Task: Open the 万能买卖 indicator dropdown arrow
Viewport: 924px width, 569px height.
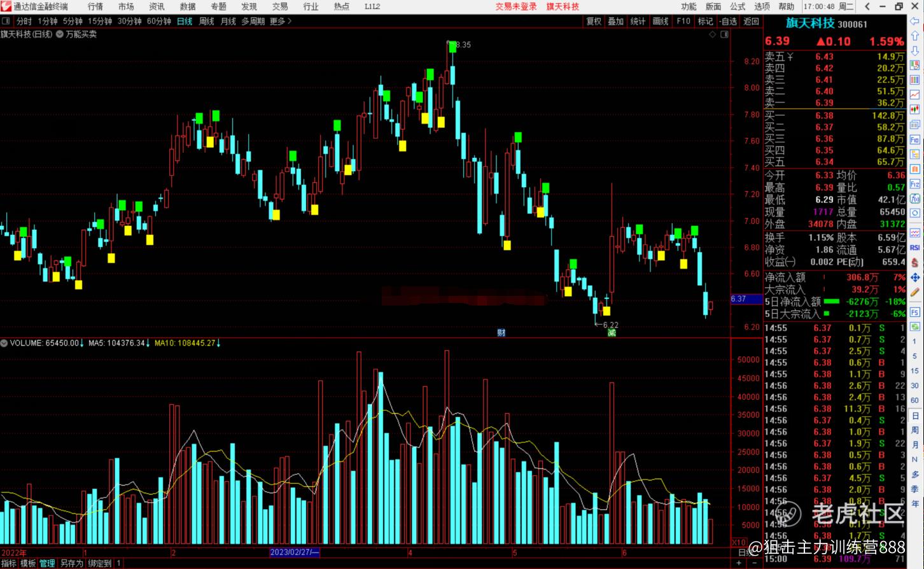Action: pos(60,34)
